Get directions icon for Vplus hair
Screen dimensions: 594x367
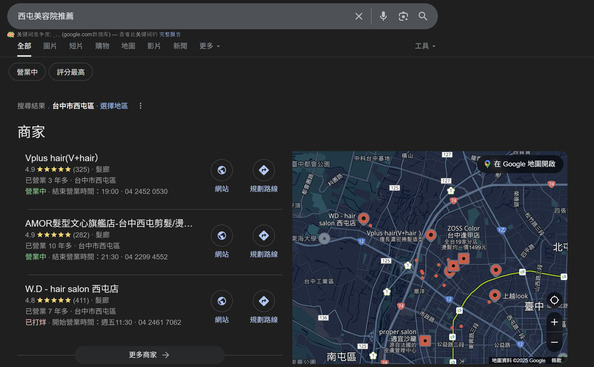point(264,170)
